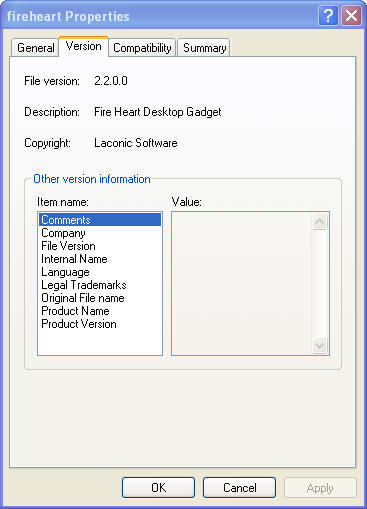This screenshot has height=509, width=367.
Task: Select Product Version in the item list
Action: 100,324
